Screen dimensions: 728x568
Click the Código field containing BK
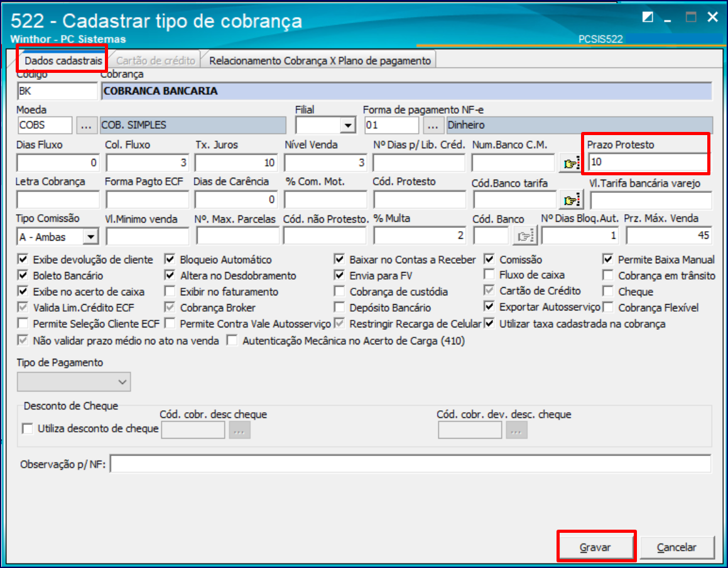(57, 91)
